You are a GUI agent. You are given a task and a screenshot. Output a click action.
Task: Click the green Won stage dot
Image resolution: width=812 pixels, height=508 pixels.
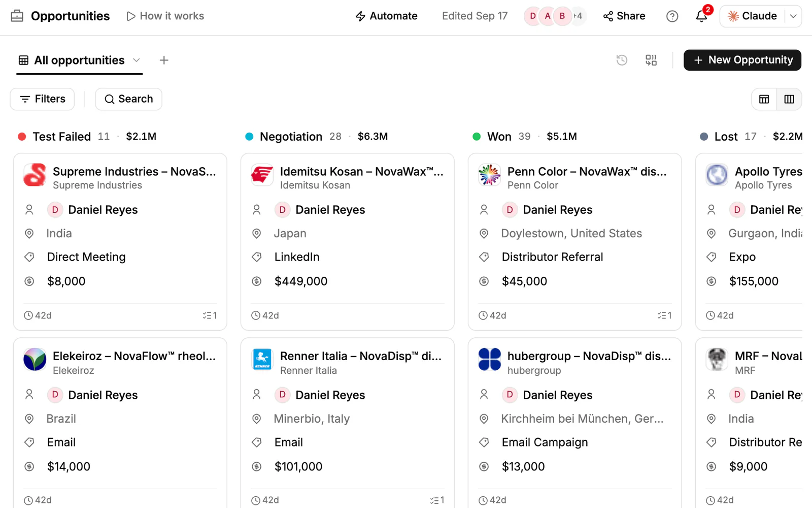tap(477, 137)
